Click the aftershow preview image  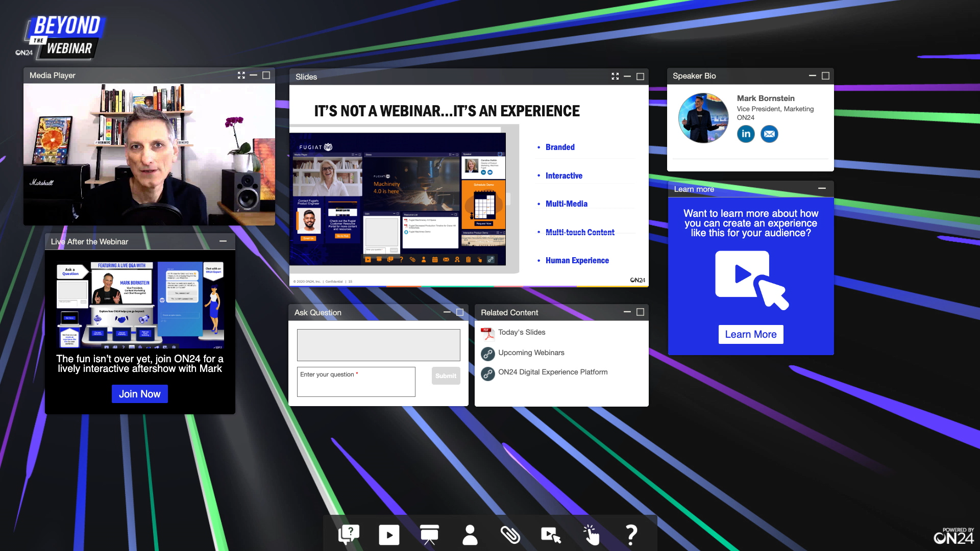click(140, 305)
